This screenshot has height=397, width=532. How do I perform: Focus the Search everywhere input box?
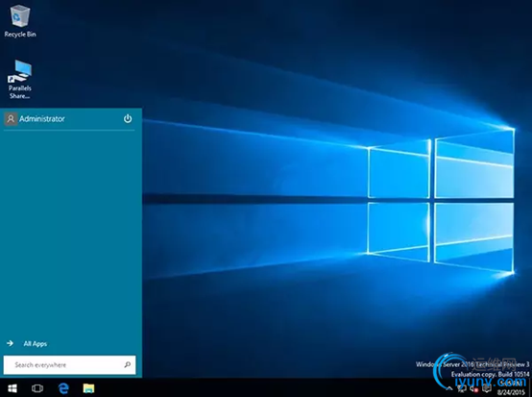click(69, 365)
